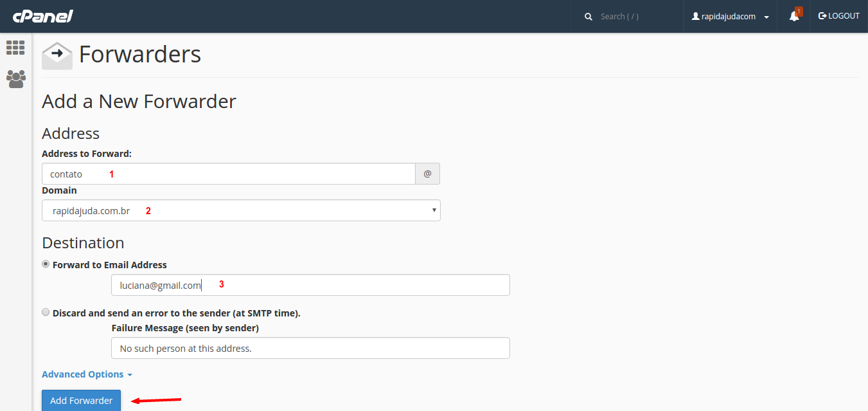This screenshot has height=411, width=868.
Task: Click the Add Forwarder button
Action: (x=81, y=400)
